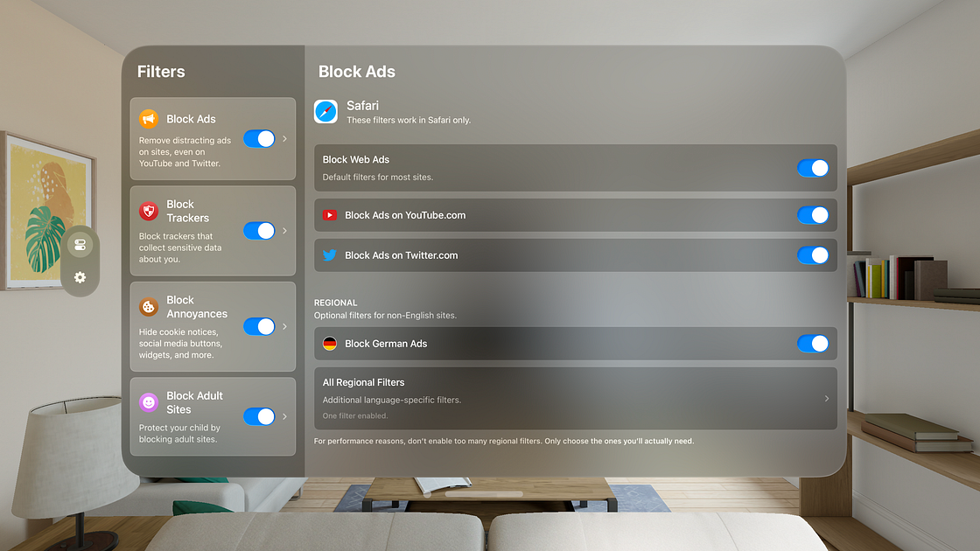The image size is (980, 551).
Task: Click the orange megaphone Block Ads icon
Action: pyautogui.click(x=149, y=119)
